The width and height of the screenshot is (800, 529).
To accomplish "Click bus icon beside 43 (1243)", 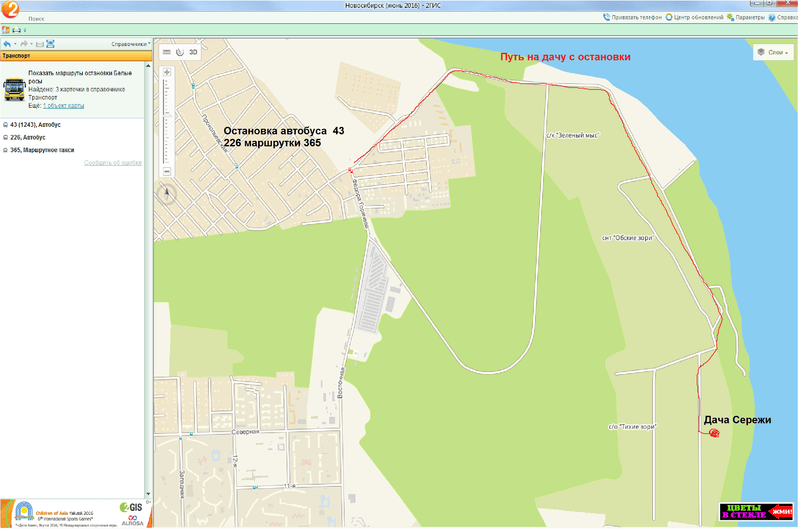I will coord(5,124).
